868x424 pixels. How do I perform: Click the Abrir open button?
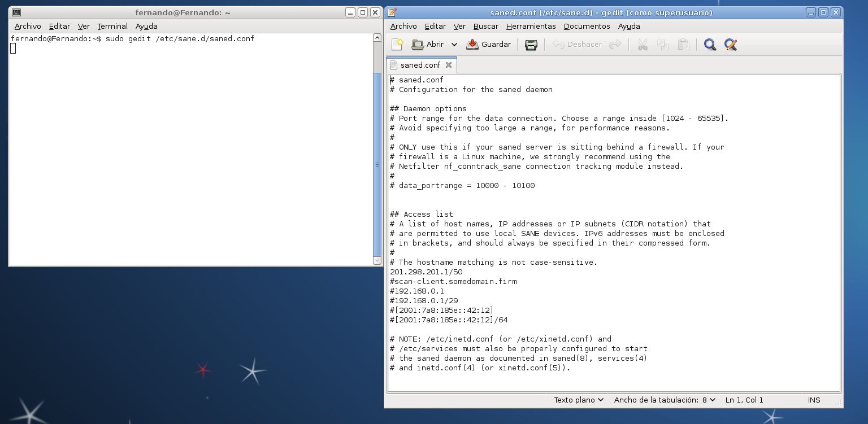(x=428, y=45)
